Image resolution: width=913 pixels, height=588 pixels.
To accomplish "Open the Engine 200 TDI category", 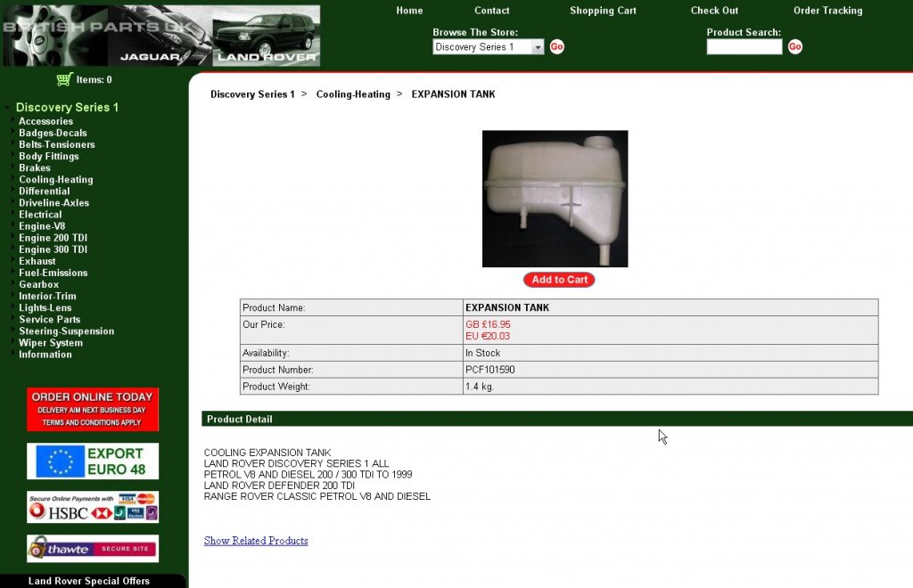I will (x=53, y=237).
